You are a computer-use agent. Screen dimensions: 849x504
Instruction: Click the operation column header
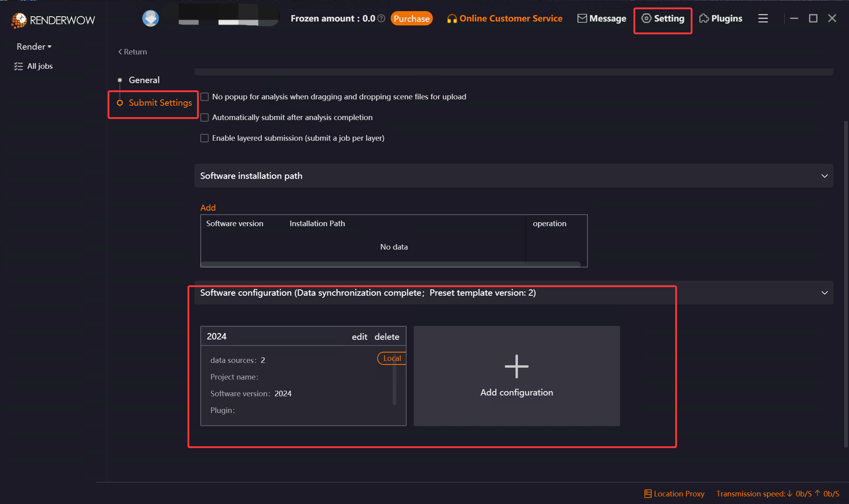(x=549, y=223)
